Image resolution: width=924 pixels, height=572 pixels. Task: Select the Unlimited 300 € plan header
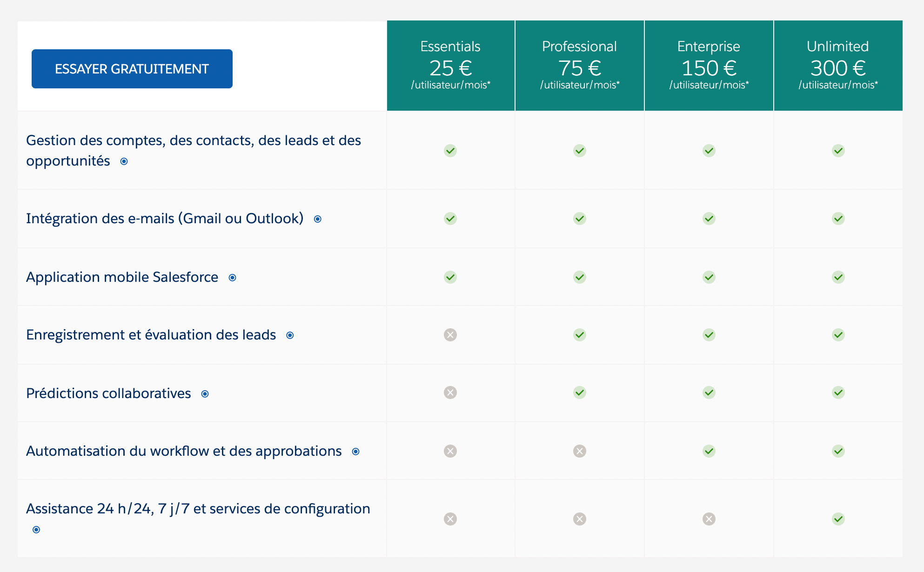[x=838, y=66]
